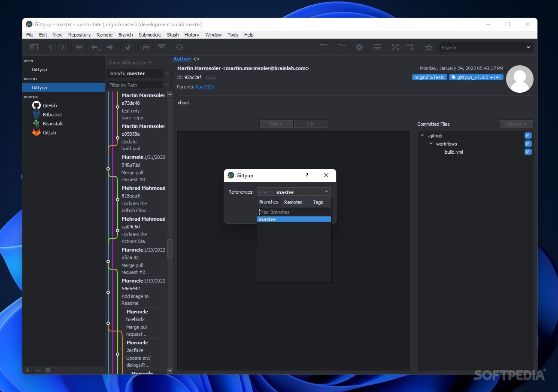558x392 pixels.
Task: Click the dialog help question mark
Action: pos(306,175)
